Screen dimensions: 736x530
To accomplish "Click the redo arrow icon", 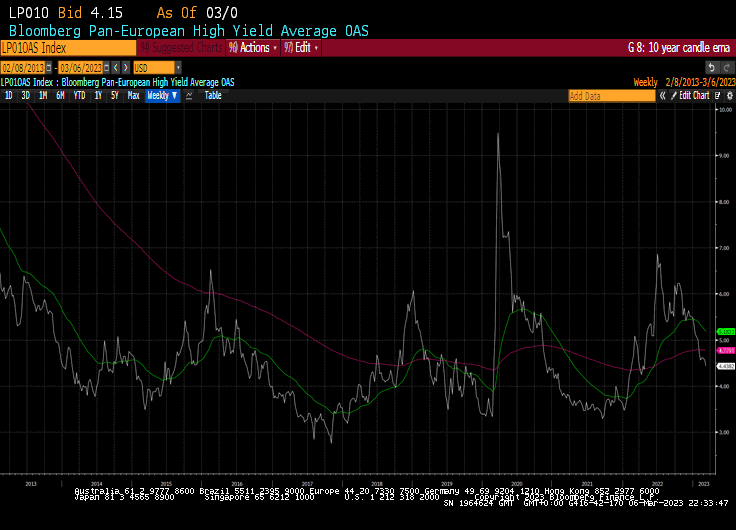I will tap(727, 68).
